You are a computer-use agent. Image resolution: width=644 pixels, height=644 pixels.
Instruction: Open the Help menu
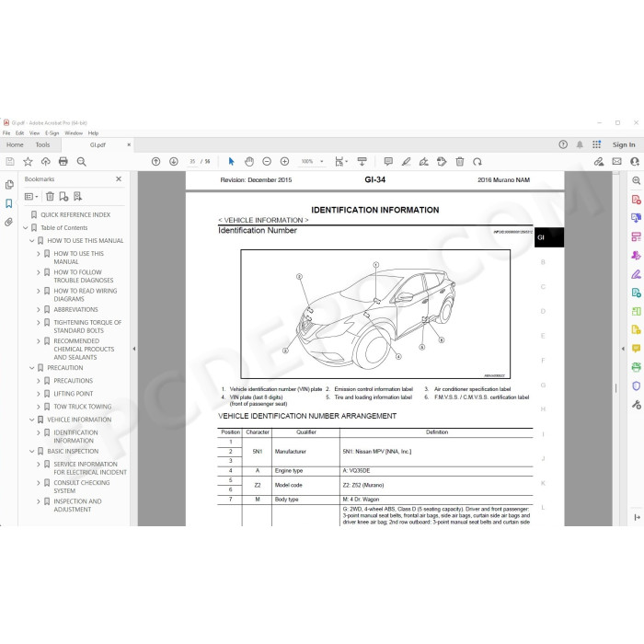93,133
